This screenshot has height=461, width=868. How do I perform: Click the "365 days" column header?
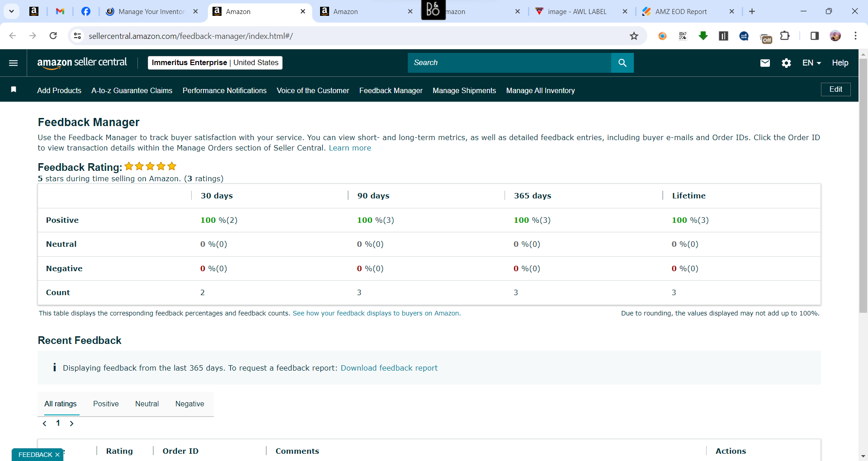click(533, 196)
